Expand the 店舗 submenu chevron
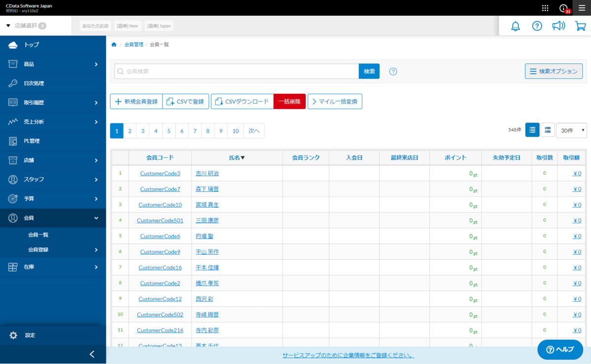 click(x=96, y=160)
